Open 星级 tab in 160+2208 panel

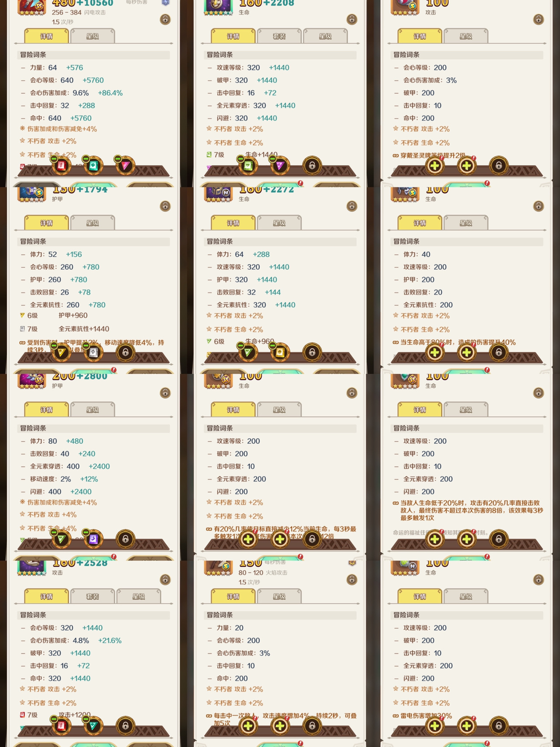click(325, 36)
